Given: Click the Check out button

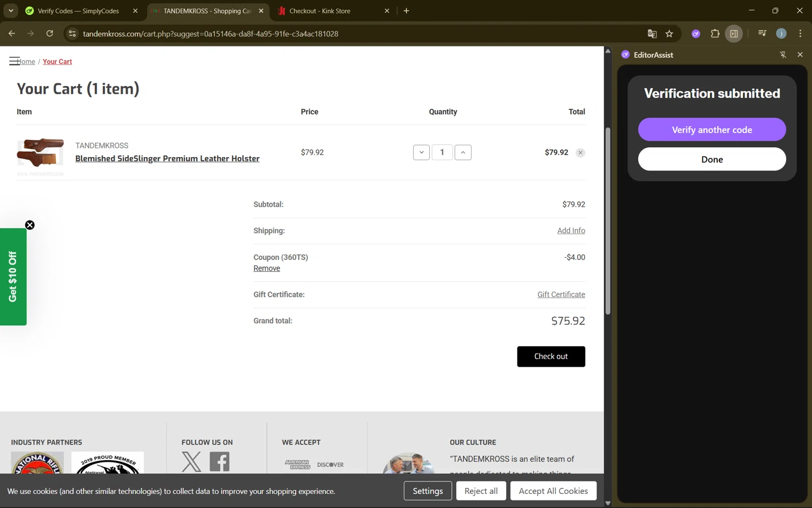Looking at the screenshot, I should click(x=551, y=356).
